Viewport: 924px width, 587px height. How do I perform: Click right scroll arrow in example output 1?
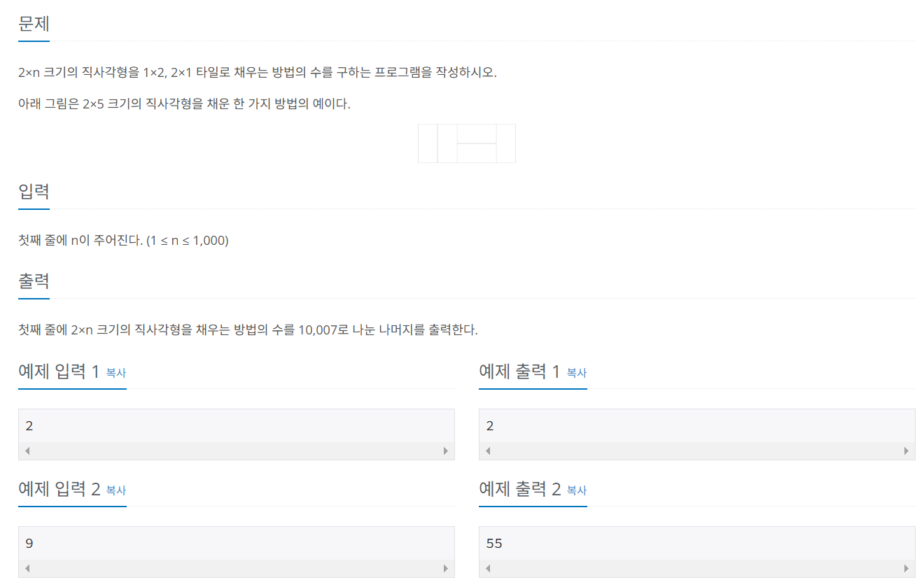point(906,451)
